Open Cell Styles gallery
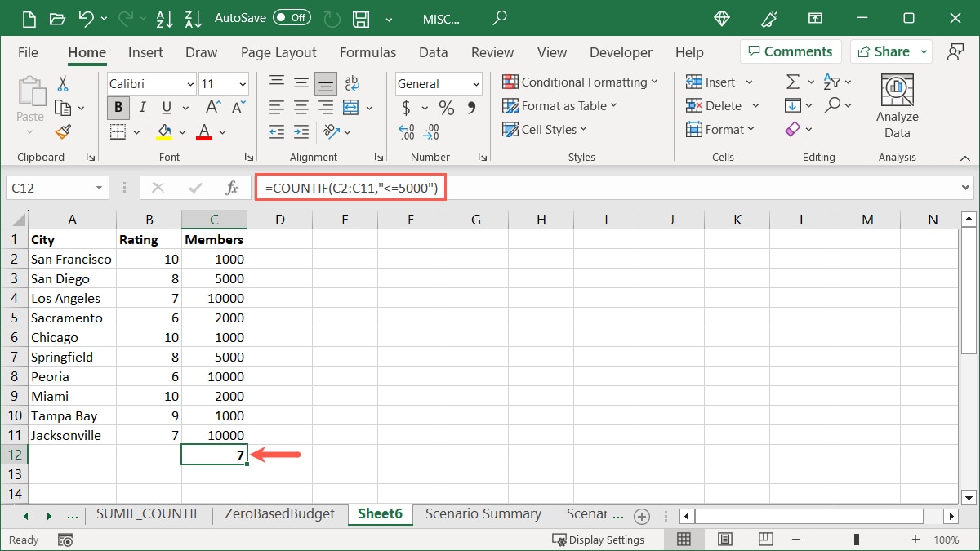Screen dimensions: 980x551 tap(544, 129)
